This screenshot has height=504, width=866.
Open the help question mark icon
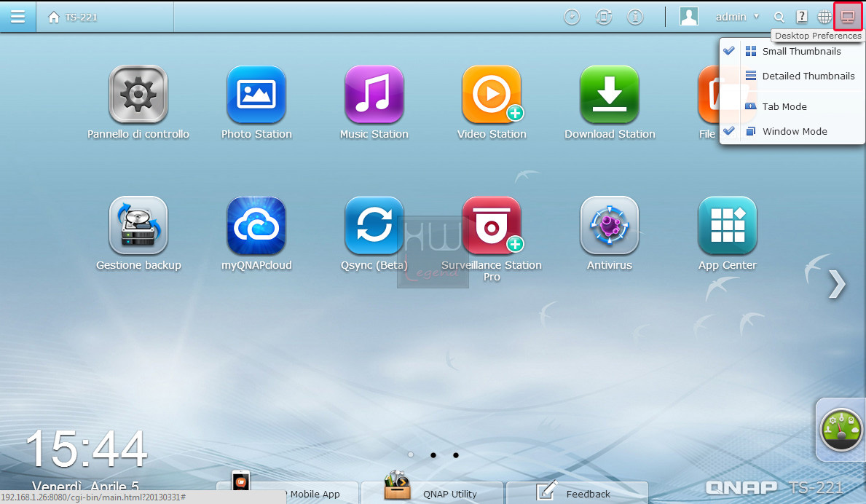tap(801, 17)
